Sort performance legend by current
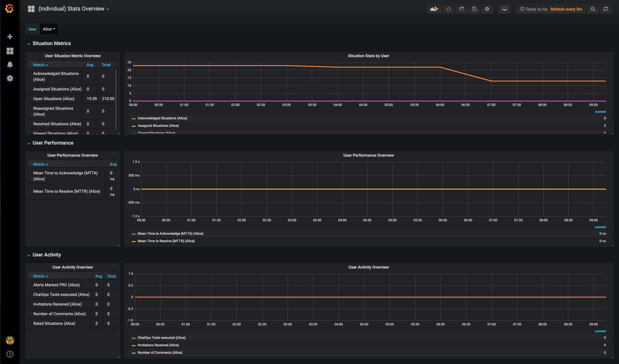The width and height of the screenshot is (619, 364). click(x=600, y=227)
